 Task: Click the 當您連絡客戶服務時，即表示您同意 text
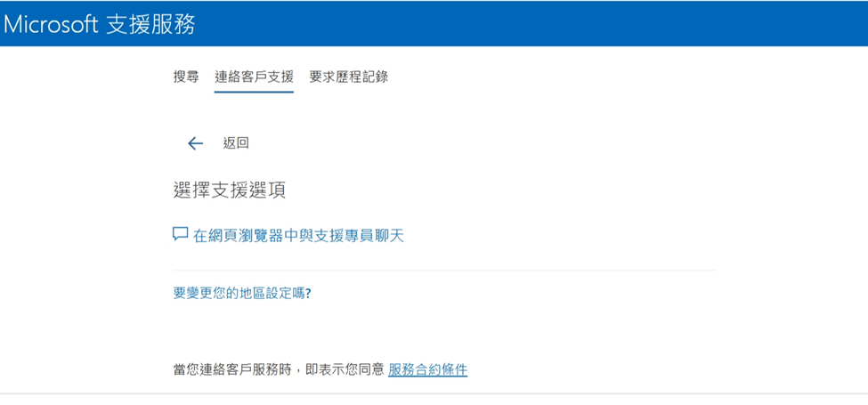pyautogui.click(x=279, y=369)
